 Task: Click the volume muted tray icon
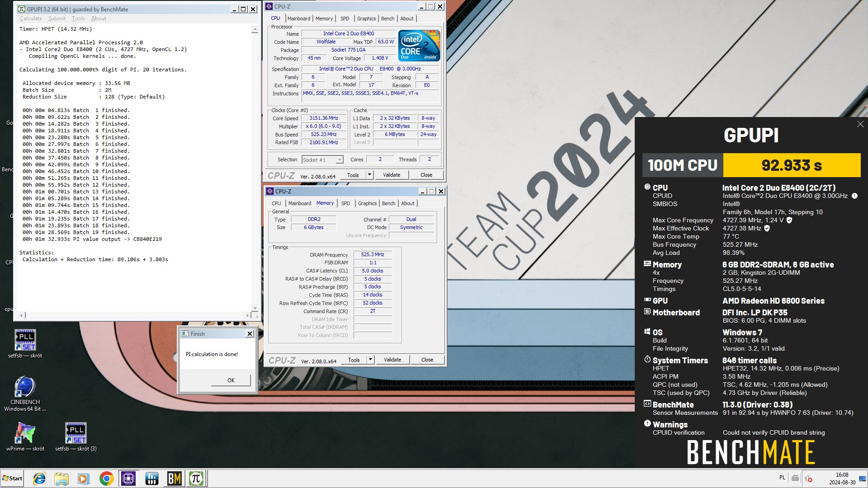click(x=809, y=479)
